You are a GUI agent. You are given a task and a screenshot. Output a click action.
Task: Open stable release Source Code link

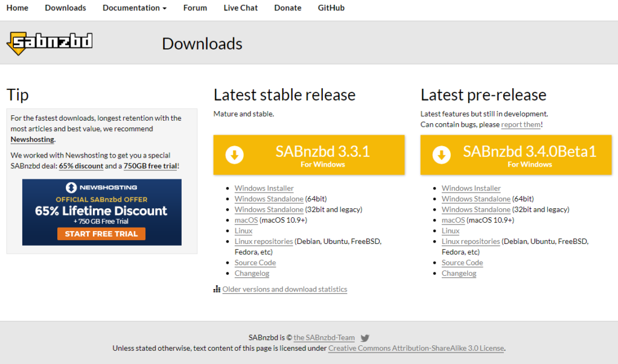tap(255, 263)
